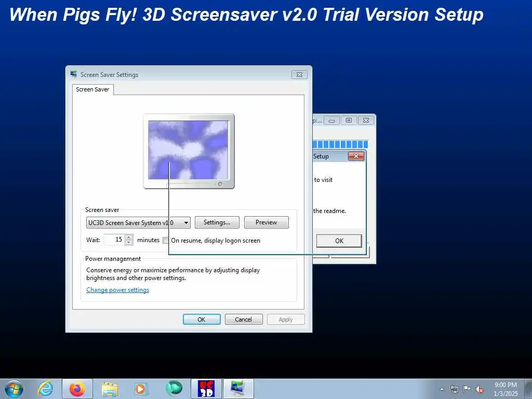The width and height of the screenshot is (532, 399).
Task: Increase the wait minutes spinner
Action: [x=129, y=237]
